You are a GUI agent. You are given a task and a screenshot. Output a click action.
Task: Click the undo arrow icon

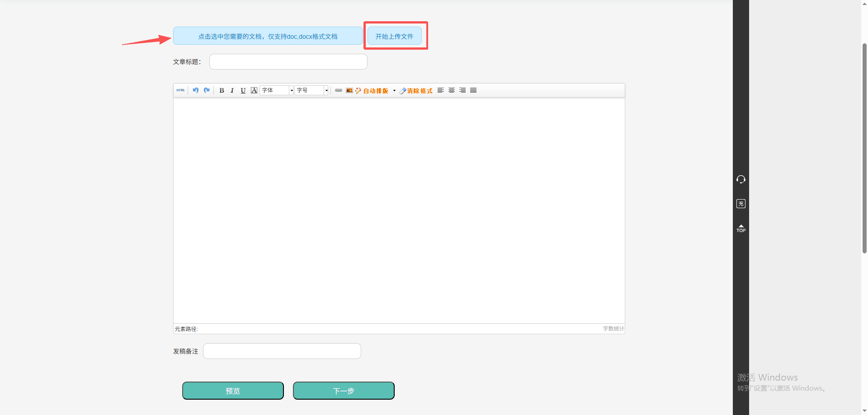tap(196, 90)
